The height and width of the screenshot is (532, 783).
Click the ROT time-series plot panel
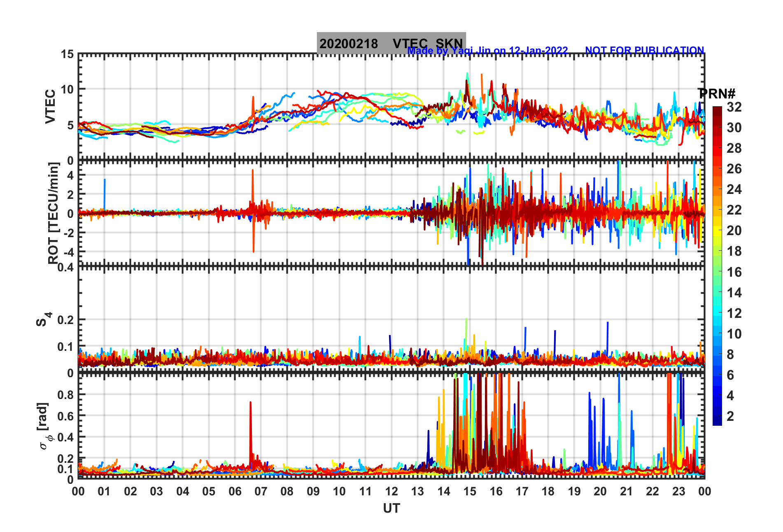pyautogui.click(x=391, y=213)
